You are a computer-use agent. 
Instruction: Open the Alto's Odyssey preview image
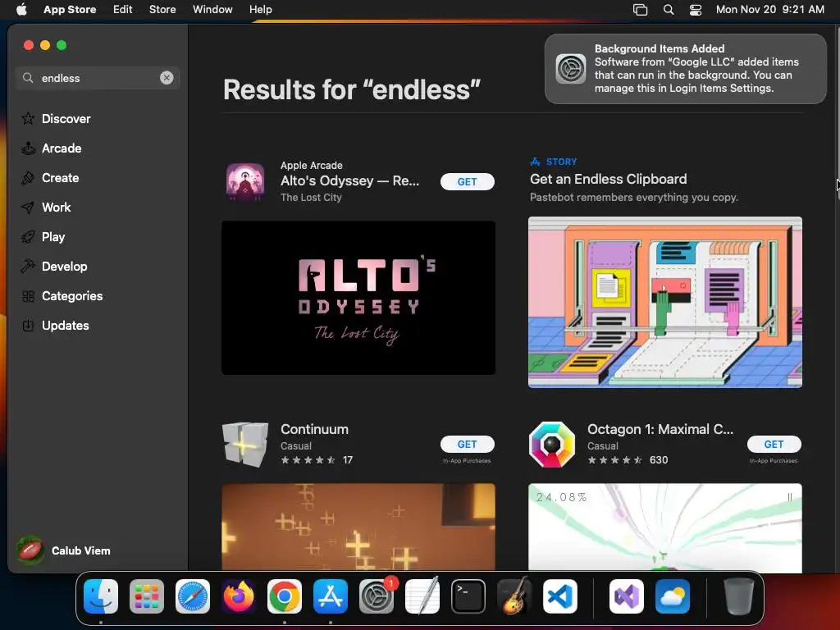coord(358,297)
